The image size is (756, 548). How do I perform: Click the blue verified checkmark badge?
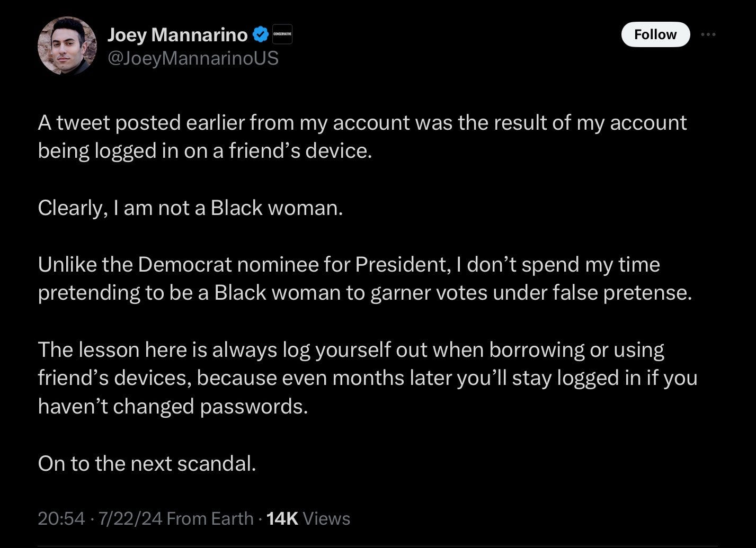[x=260, y=35]
